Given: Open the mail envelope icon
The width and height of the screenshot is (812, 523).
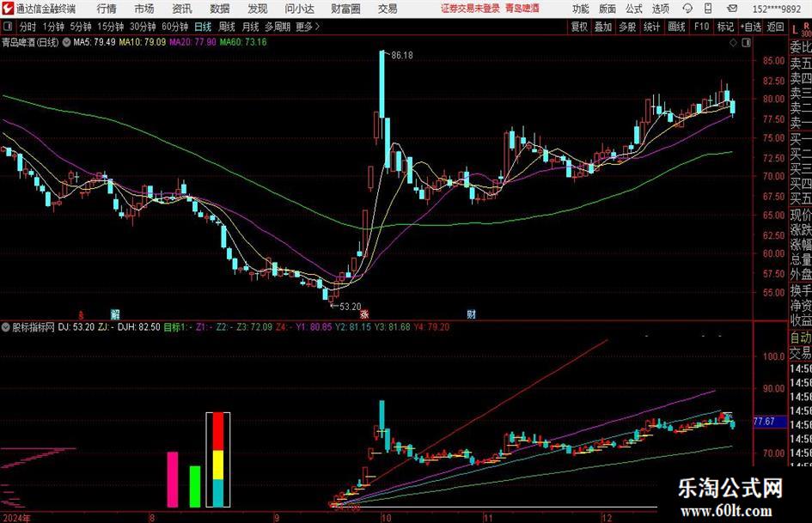Looking at the screenshot, I should [x=732, y=9].
